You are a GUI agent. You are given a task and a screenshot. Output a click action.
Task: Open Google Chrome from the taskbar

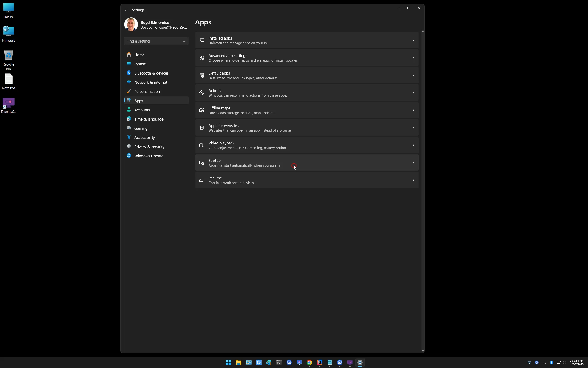point(309,363)
